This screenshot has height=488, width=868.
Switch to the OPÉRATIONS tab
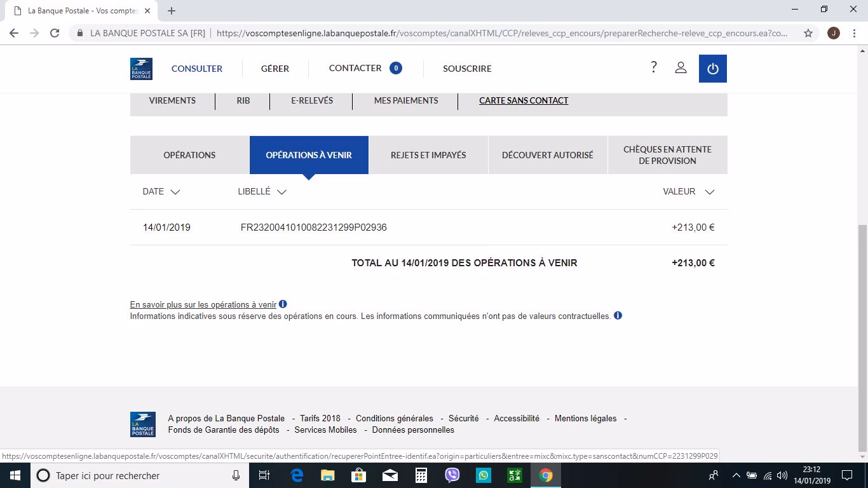189,154
